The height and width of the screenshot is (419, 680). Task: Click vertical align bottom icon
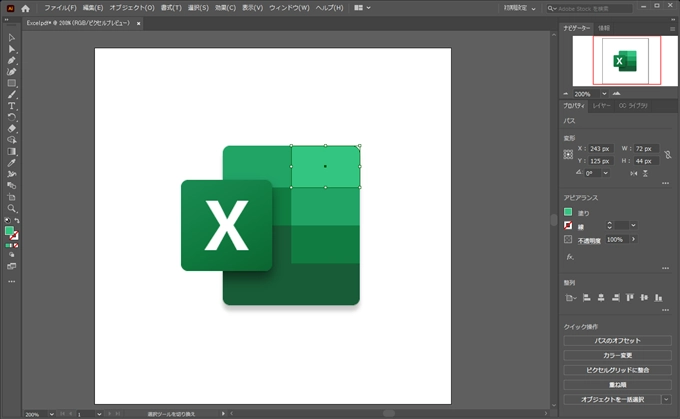coord(658,298)
